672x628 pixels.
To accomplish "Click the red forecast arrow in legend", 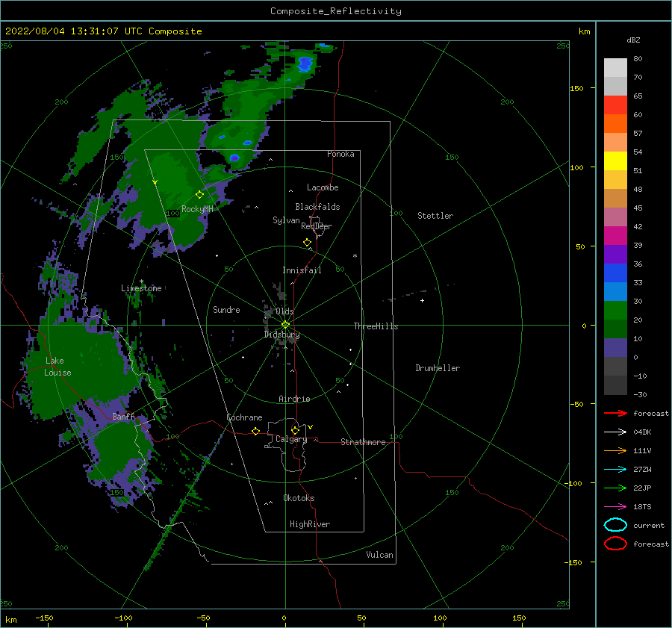I will 615,413.
